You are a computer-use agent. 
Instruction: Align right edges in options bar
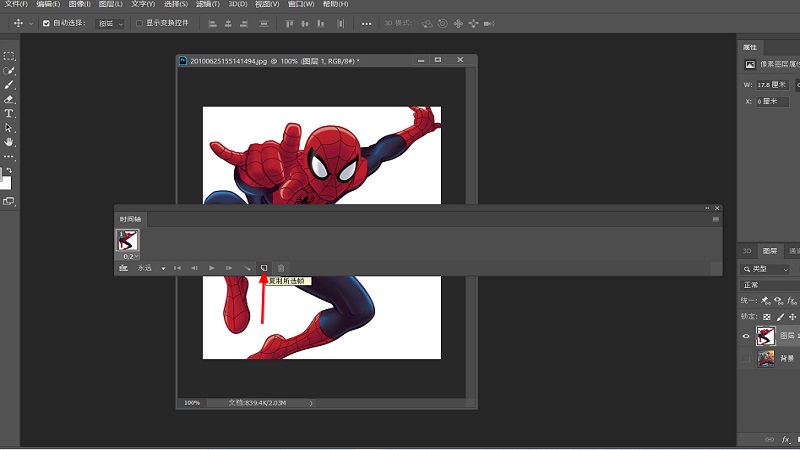(x=244, y=23)
